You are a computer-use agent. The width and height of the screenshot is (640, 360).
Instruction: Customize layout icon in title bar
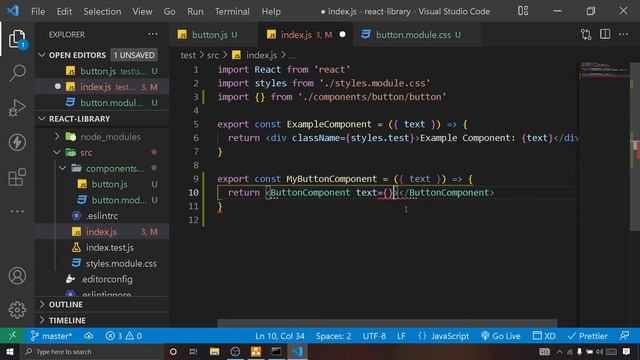click(523, 11)
